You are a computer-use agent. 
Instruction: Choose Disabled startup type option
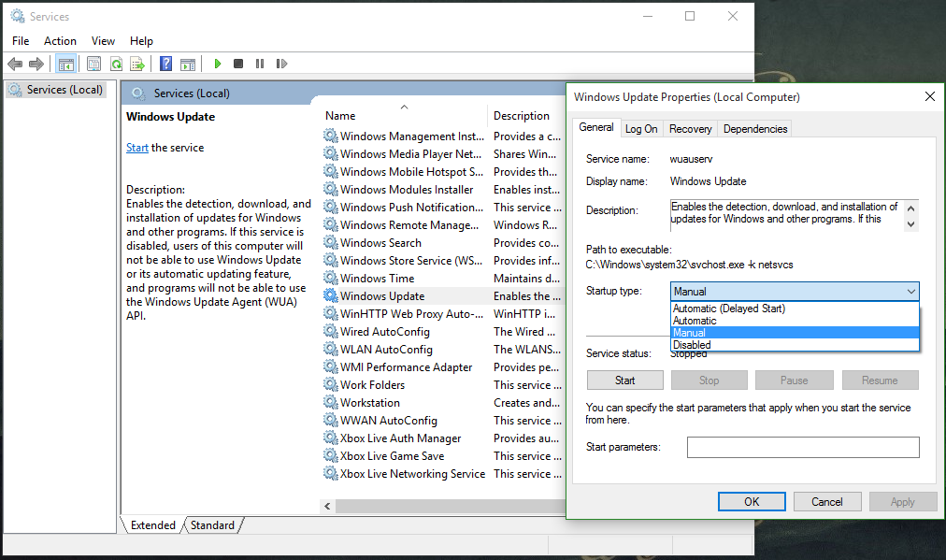click(x=795, y=345)
